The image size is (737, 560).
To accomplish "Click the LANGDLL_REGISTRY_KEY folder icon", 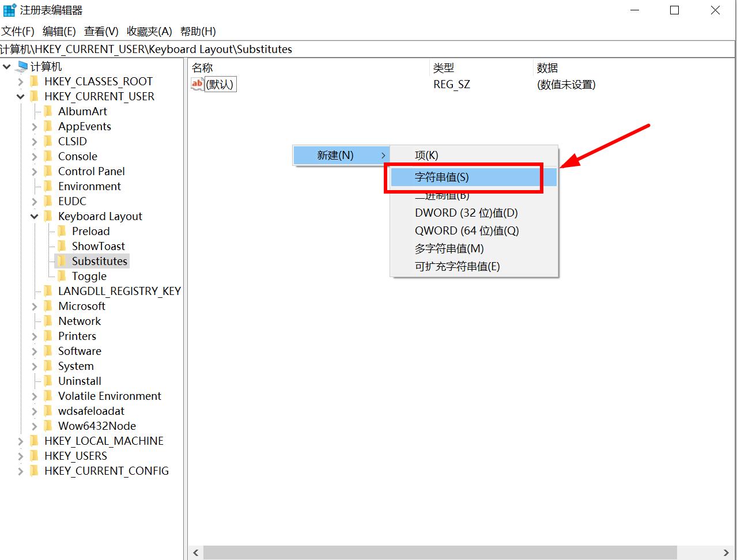I will (48, 291).
